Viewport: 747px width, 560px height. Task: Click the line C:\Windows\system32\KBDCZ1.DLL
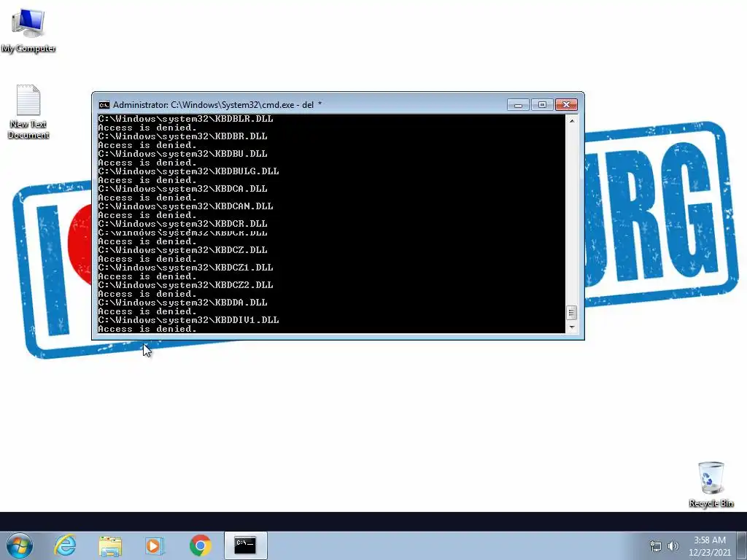pos(186,268)
